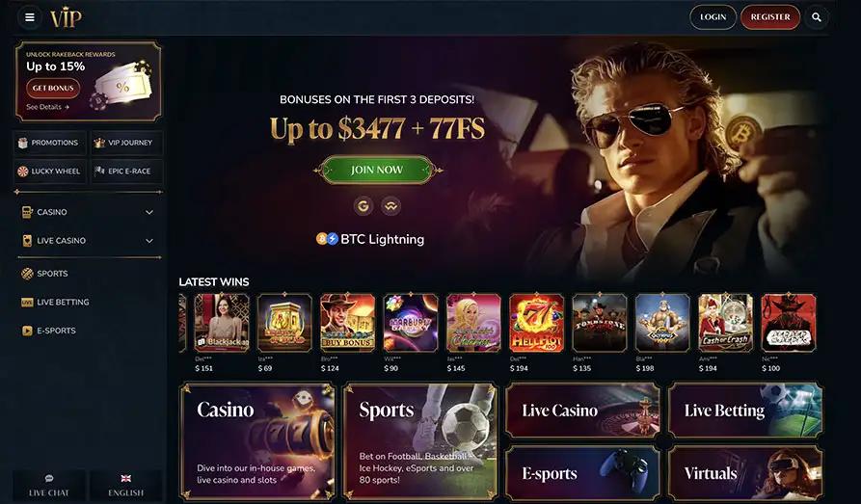Select the Google sign-in icon
Screen dimensions: 861x504
click(363, 206)
